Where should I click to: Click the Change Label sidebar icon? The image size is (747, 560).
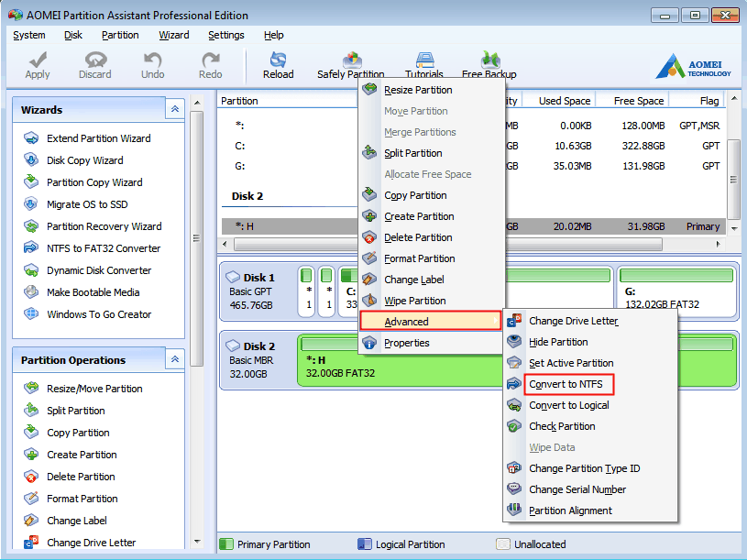(31, 521)
